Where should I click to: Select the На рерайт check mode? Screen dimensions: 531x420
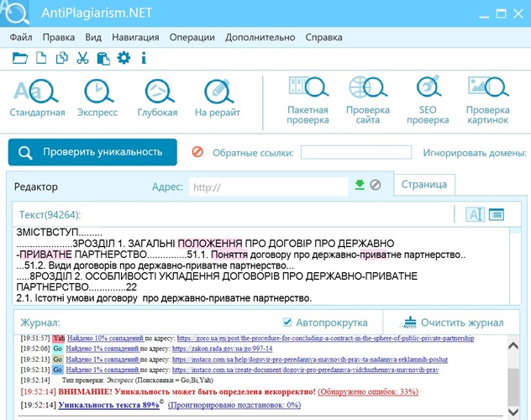pos(218,97)
